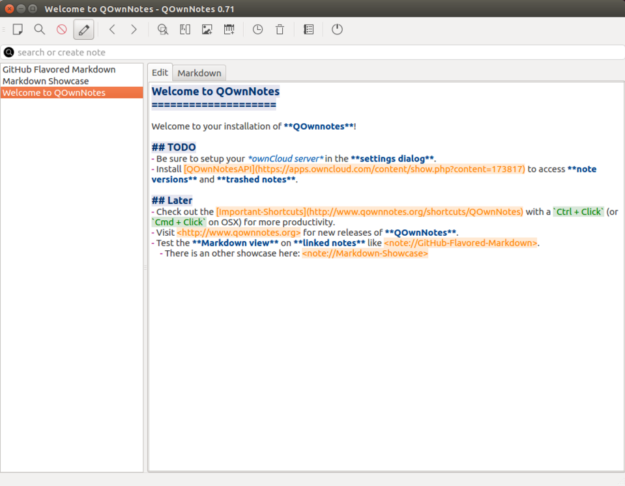Click the ## TODO heading
The image size is (625, 486).
click(x=174, y=147)
